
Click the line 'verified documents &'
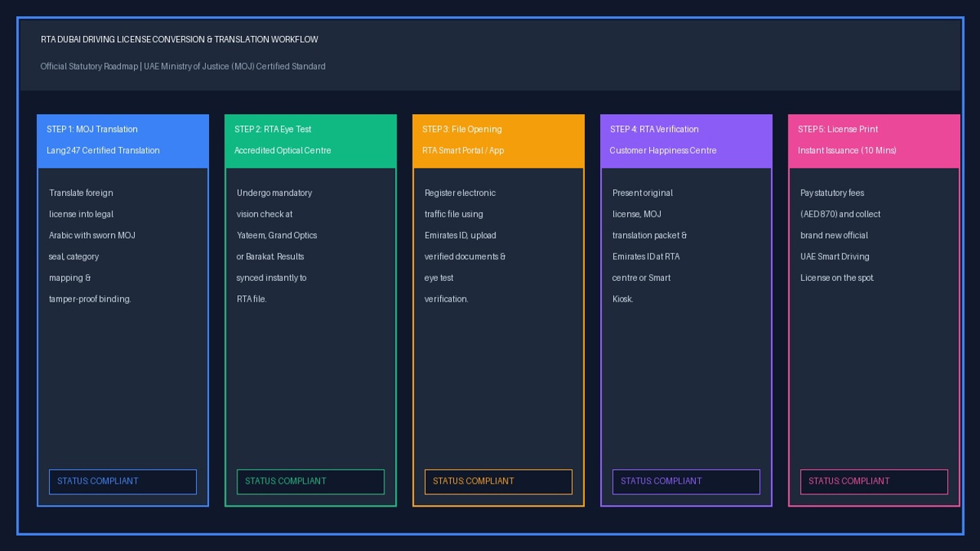(x=465, y=257)
